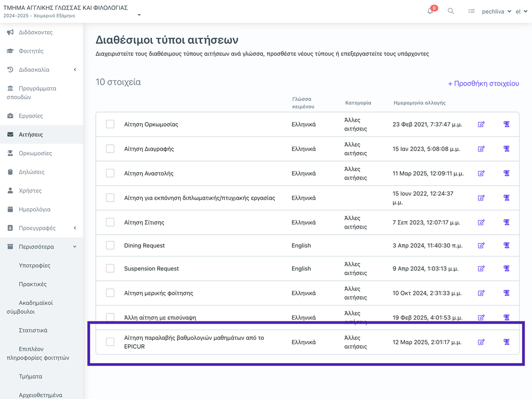Open the notifications bell
This screenshot has width=532, height=399.
point(430,11)
